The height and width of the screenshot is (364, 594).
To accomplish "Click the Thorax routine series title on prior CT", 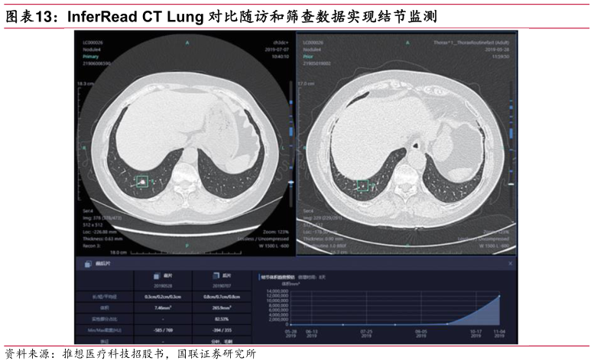I will [x=472, y=43].
